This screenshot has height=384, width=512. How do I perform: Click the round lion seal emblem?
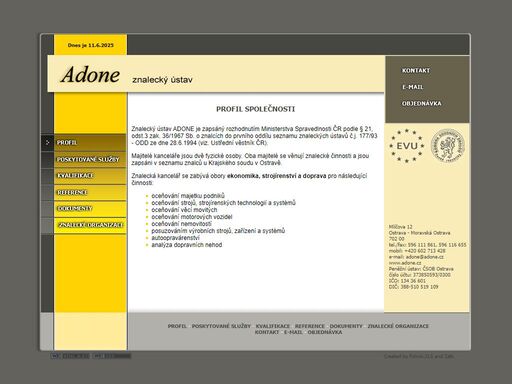(447, 145)
